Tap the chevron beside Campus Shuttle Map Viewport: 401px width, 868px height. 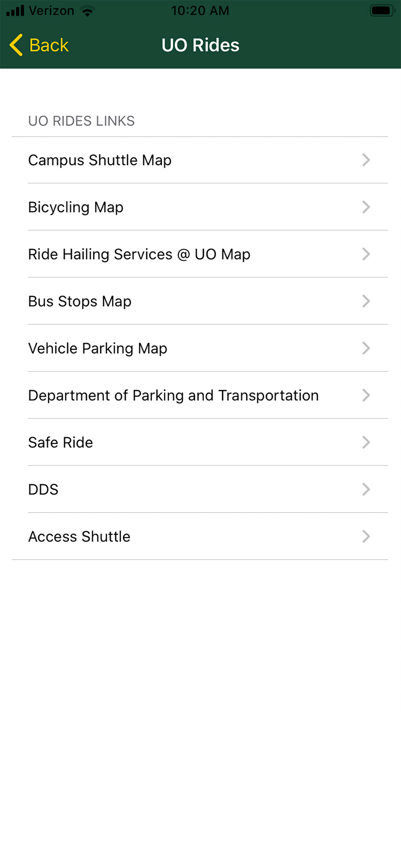coord(366,160)
